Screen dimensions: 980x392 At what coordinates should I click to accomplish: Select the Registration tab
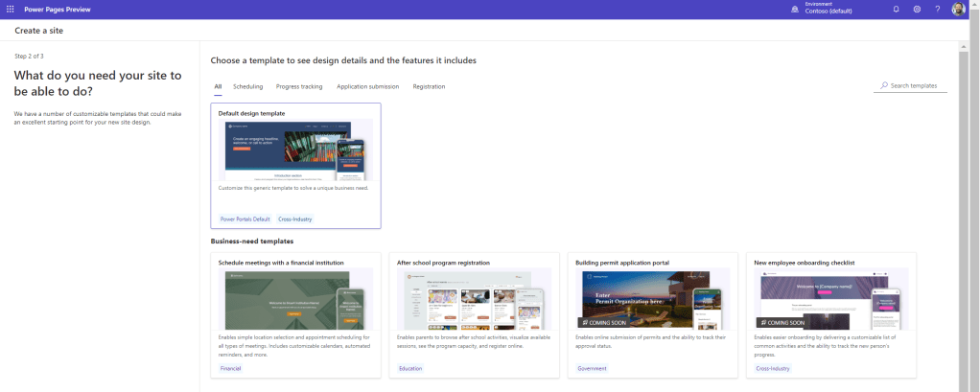pos(429,86)
